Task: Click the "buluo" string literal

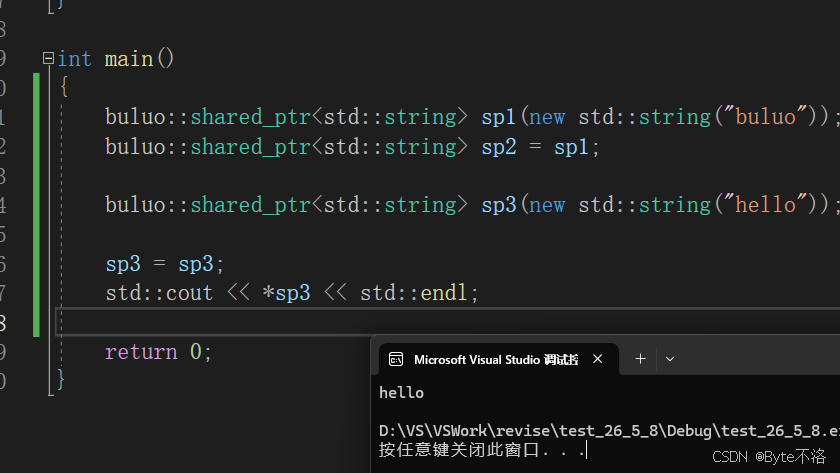Action: [766, 117]
